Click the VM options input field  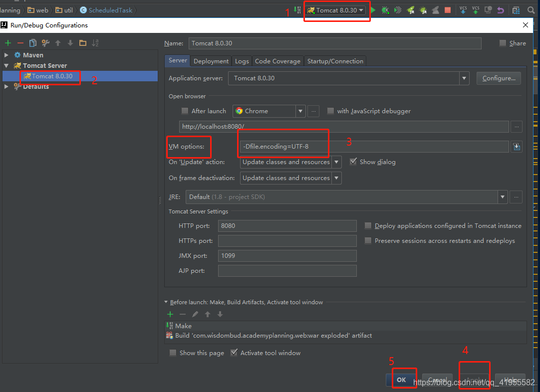click(x=374, y=147)
